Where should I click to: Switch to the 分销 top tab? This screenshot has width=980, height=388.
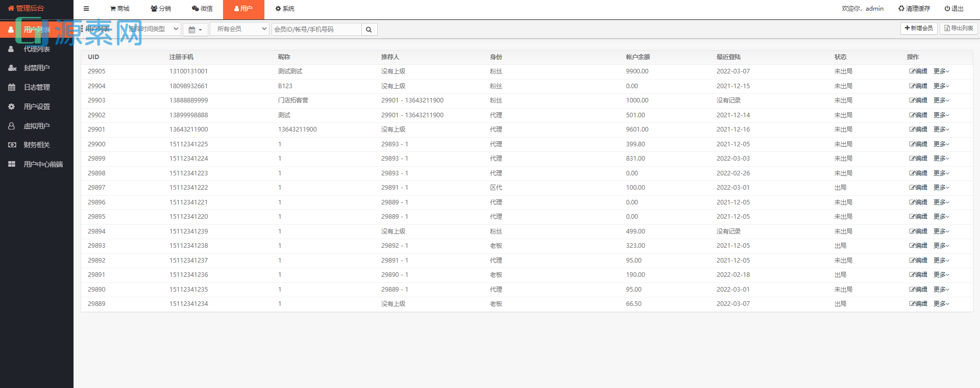(x=161, y=9)
